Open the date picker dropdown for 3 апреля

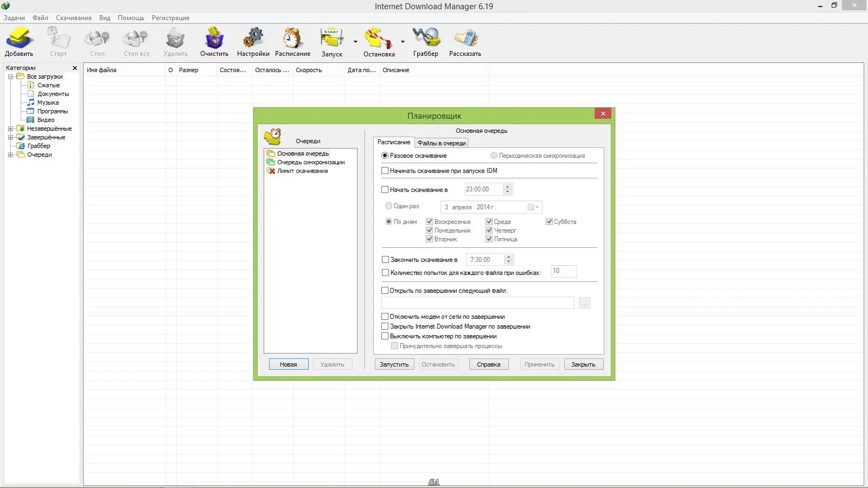tap(534, 207)
